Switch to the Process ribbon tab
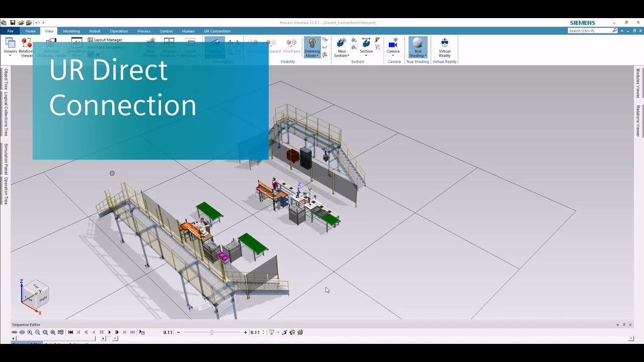 coord(144,31)
